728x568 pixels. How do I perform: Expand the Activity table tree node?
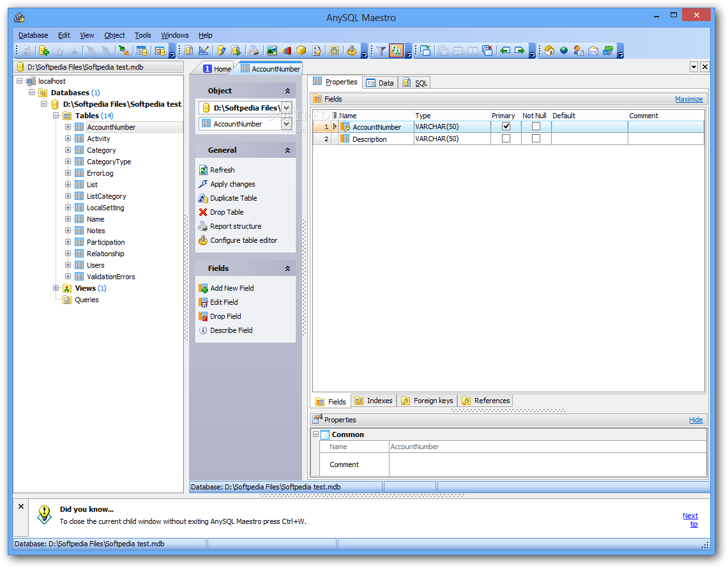point(68,139)
